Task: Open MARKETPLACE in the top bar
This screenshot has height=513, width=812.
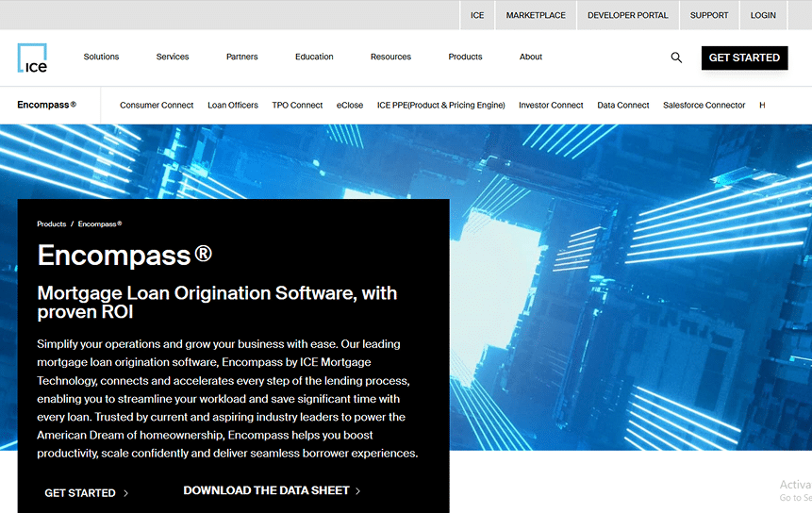Action: point(536,15)
